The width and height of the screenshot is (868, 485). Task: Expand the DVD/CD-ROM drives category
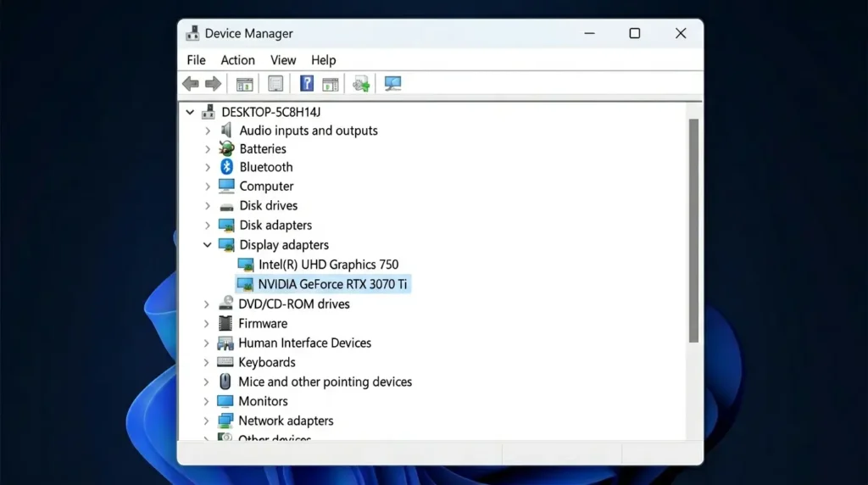207,304
